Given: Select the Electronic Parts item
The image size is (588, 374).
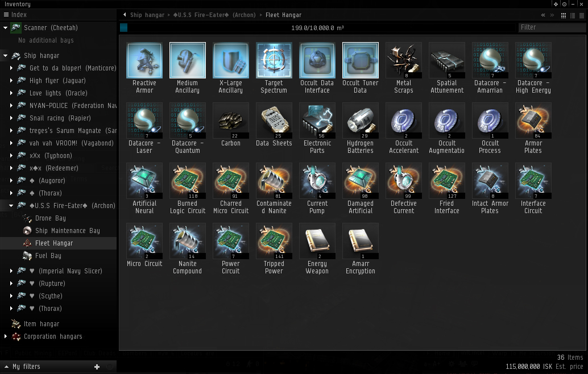Looking at the screenshot, I should pos(317,120).
